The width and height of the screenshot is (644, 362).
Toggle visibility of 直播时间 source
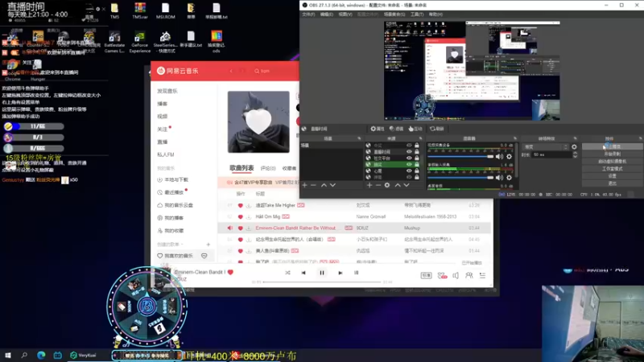pyautogui.click(x=409, y=151)
